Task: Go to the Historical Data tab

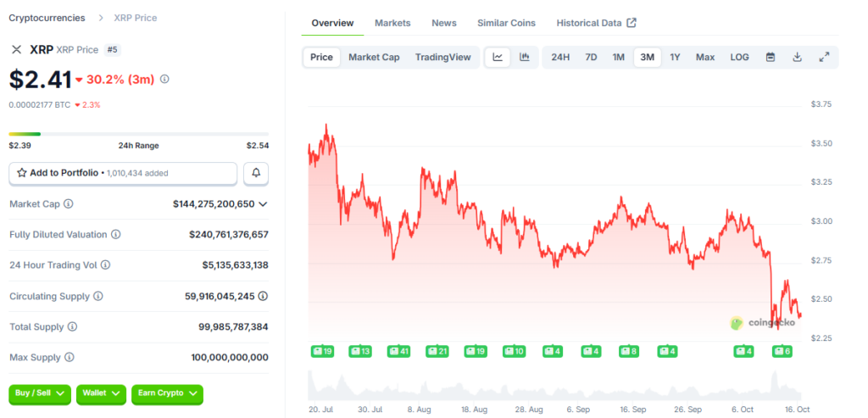Action: (596, 23)
